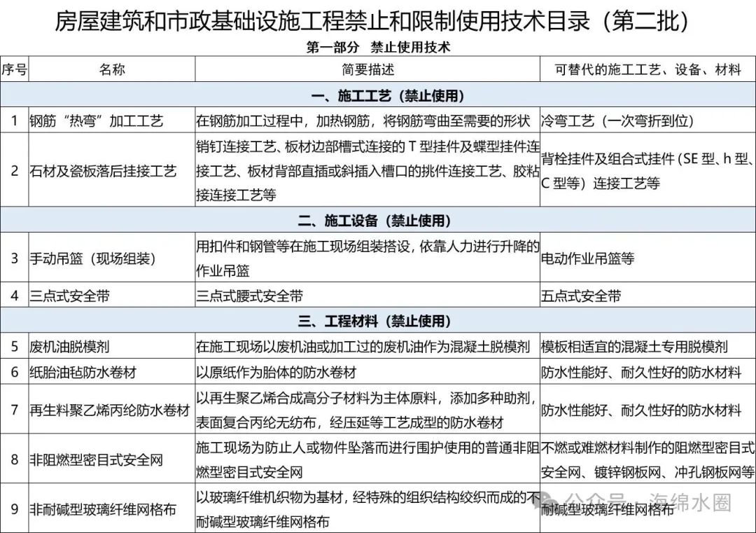The image size is (756, 533).
Task: Click the cell 背栓挂件及组合式挂件
Action: (647, 171)
